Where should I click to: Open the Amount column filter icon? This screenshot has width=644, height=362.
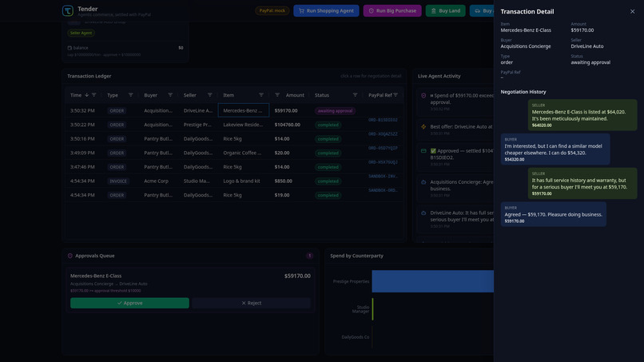point(277,95)
